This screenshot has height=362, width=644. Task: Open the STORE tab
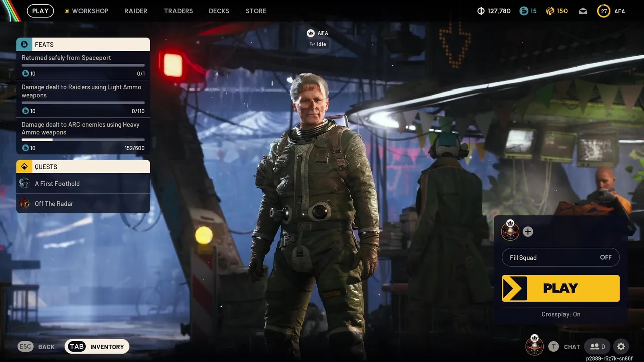tap(256, 11)
